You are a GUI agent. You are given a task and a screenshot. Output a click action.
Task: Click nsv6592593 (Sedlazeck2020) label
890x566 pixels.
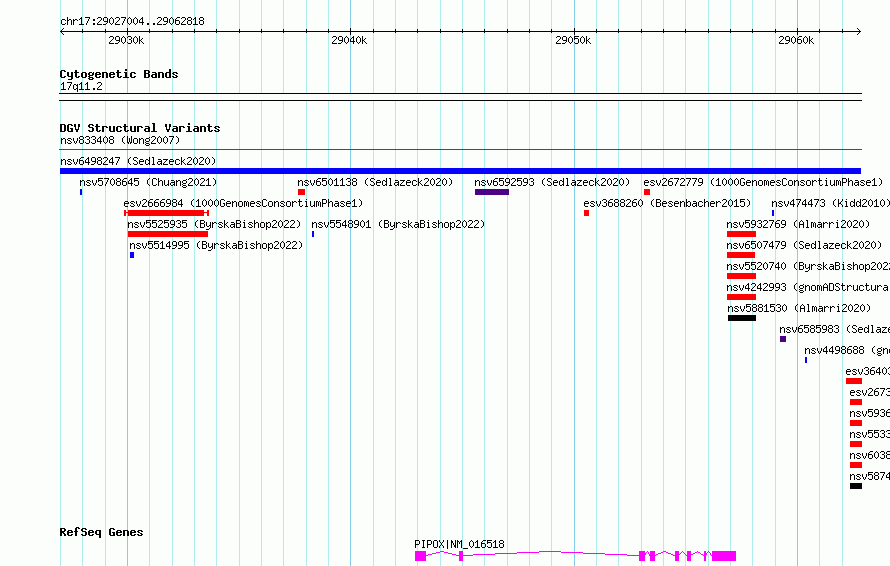tap(552, 182)
